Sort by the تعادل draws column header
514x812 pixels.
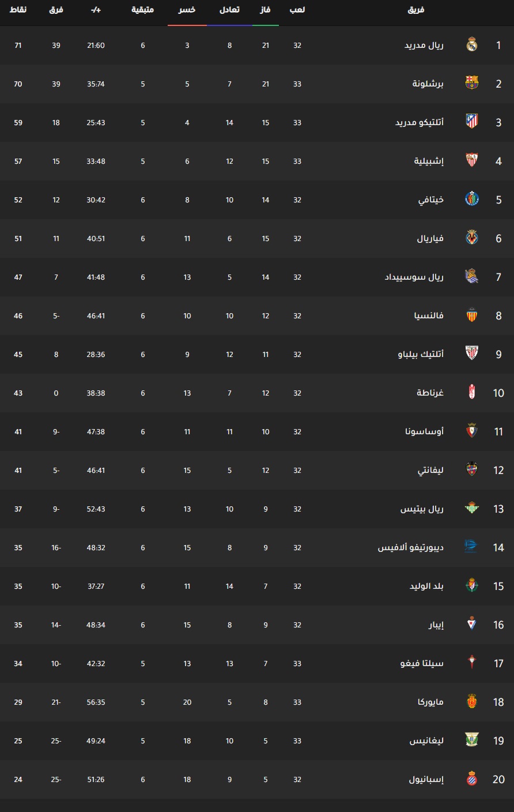pyautogui.click(x=229, y=10)
